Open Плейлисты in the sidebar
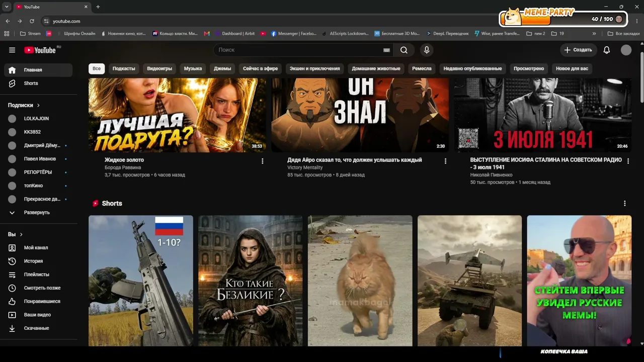 click(38, 275)
